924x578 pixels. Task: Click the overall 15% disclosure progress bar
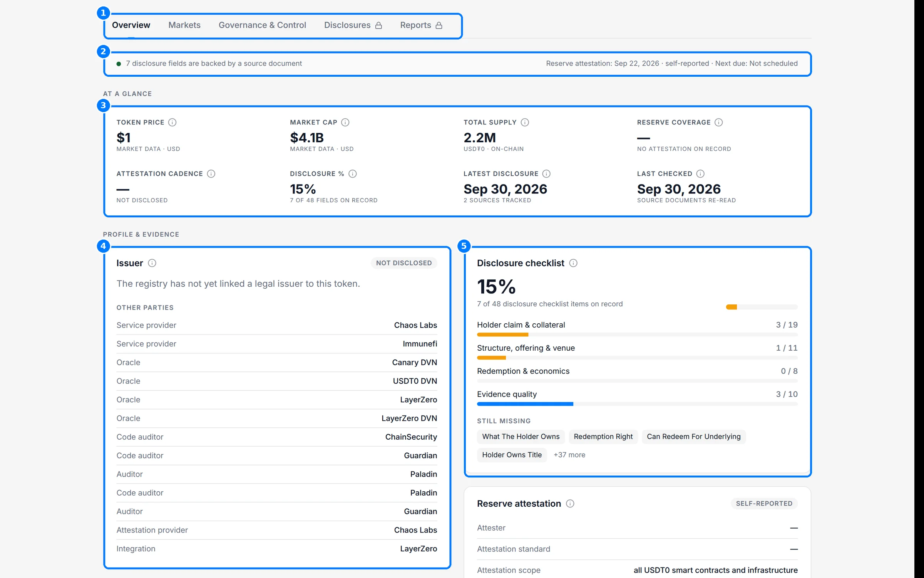tap(762, 307)
